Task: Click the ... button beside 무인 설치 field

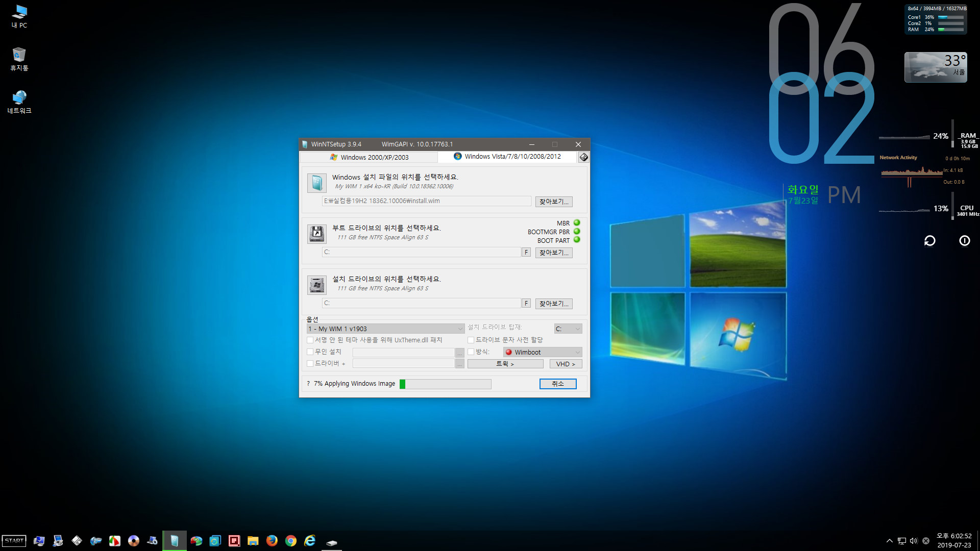Action: [x=459, y=353]
